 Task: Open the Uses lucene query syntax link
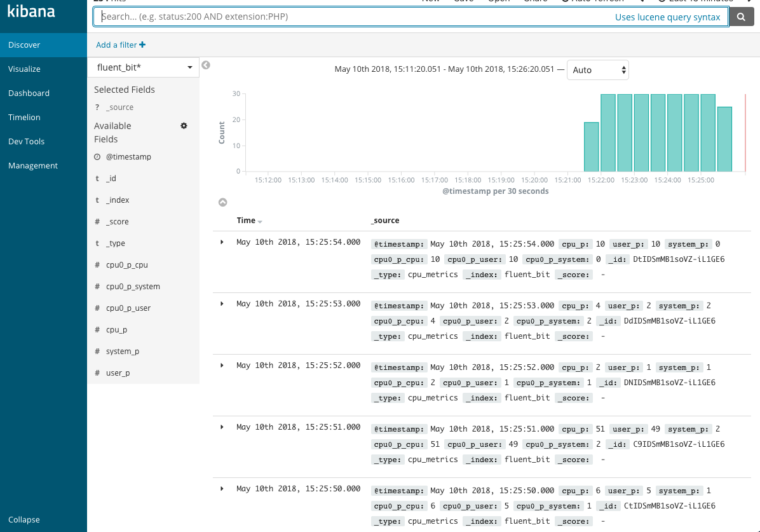click(x=667, y=17)
